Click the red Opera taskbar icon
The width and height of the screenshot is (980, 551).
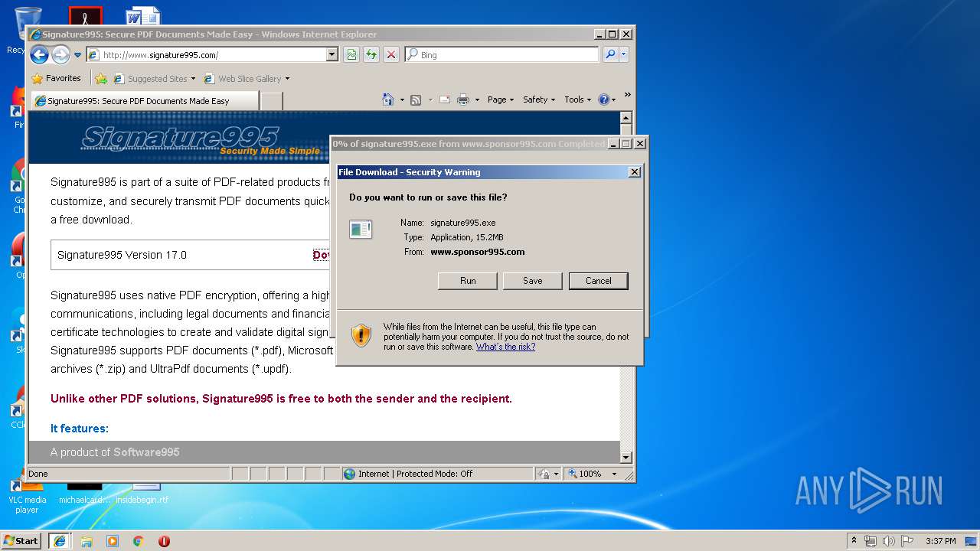(x=164, y=541)
